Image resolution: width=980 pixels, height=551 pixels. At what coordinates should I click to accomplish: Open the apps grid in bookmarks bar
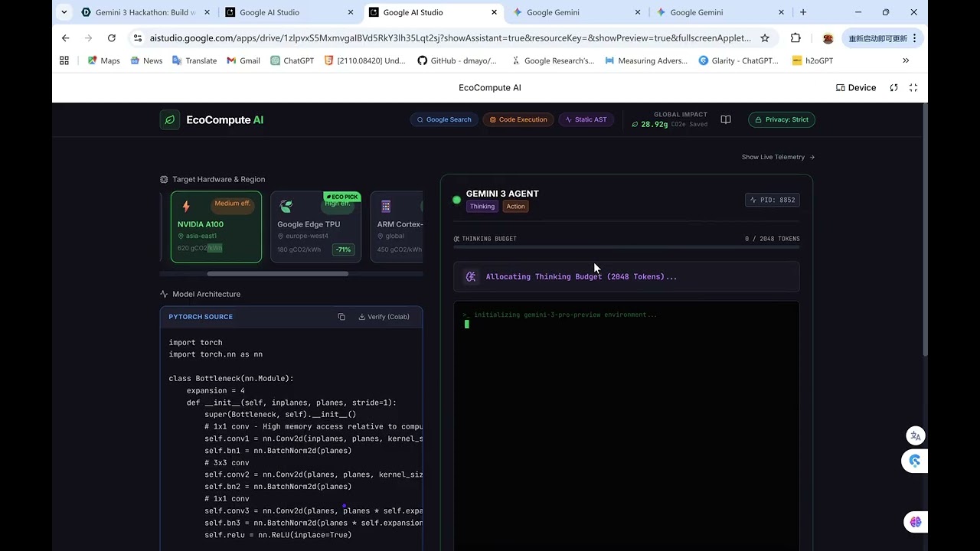tap(64, 60)
